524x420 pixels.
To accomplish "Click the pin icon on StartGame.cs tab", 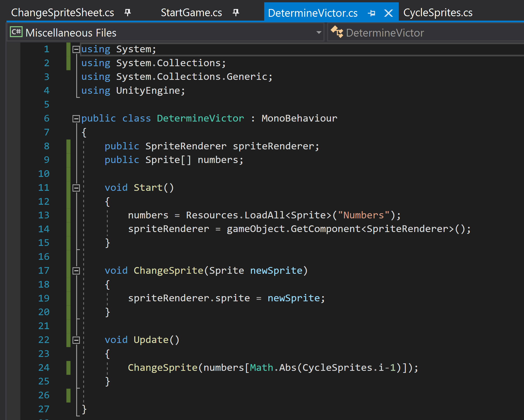I will pos(236,12).
